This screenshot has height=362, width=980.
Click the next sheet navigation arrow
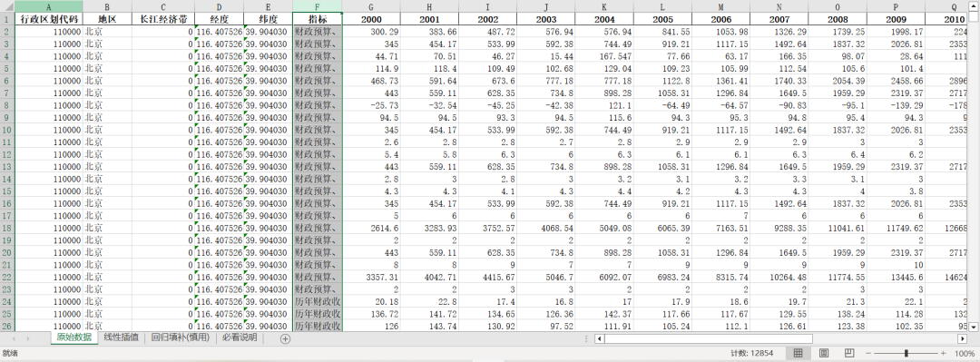[x=27, y=338]
